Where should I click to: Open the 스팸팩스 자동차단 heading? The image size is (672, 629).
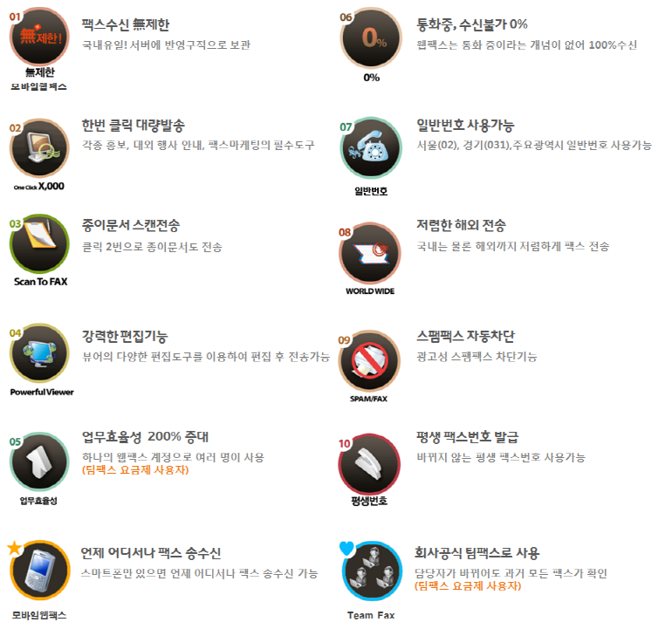point(465,336)
